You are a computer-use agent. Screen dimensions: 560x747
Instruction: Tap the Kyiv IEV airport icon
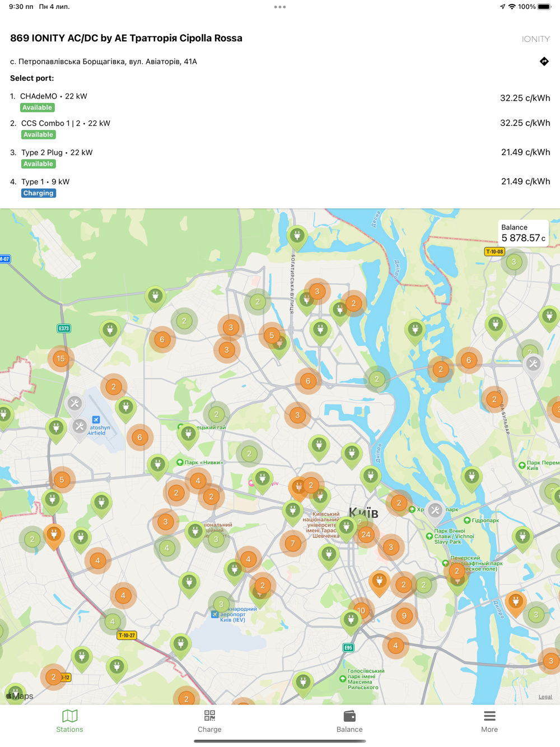coord(215,614)
